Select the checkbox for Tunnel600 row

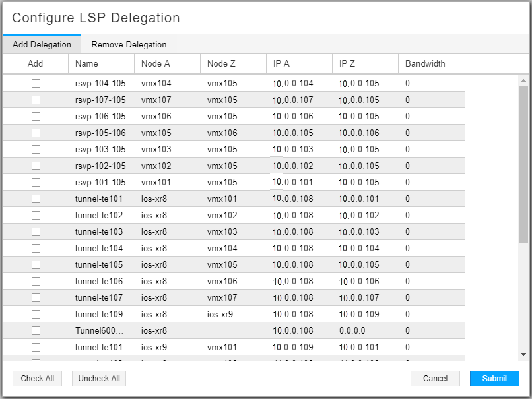click(36, 331)
